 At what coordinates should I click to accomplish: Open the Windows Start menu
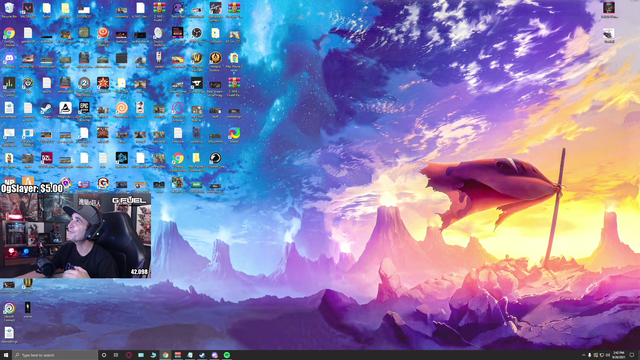[x=6, y=355]
